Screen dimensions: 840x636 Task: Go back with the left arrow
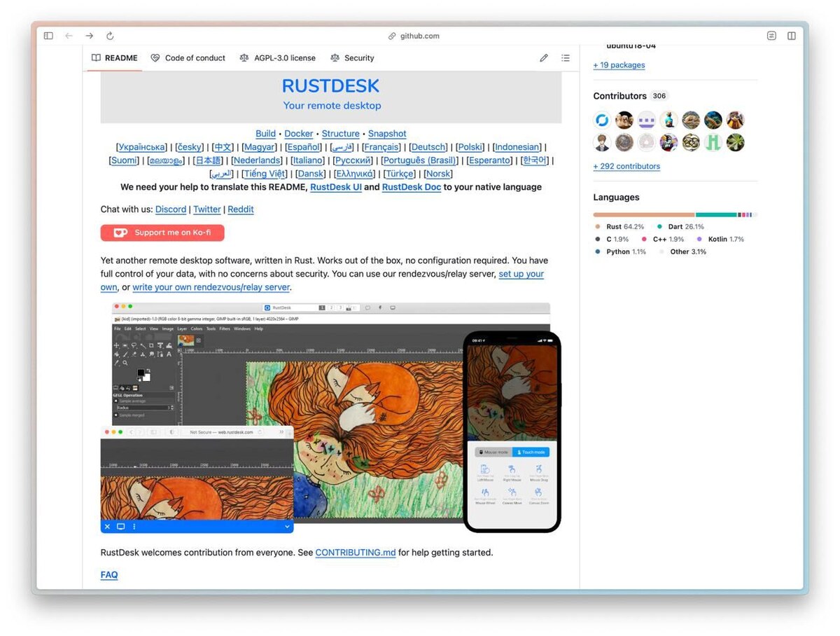[x=69, y=36]
